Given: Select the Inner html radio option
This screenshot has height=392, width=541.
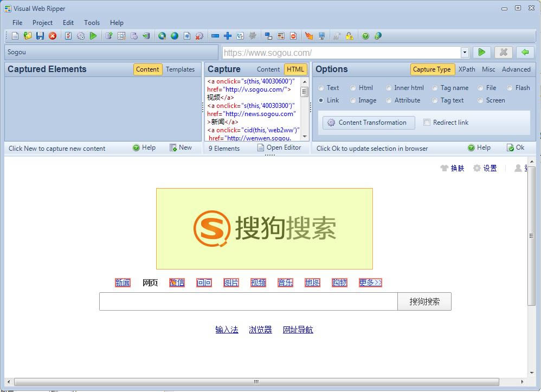Looking at the screenshot, I should tap(389, 88).
